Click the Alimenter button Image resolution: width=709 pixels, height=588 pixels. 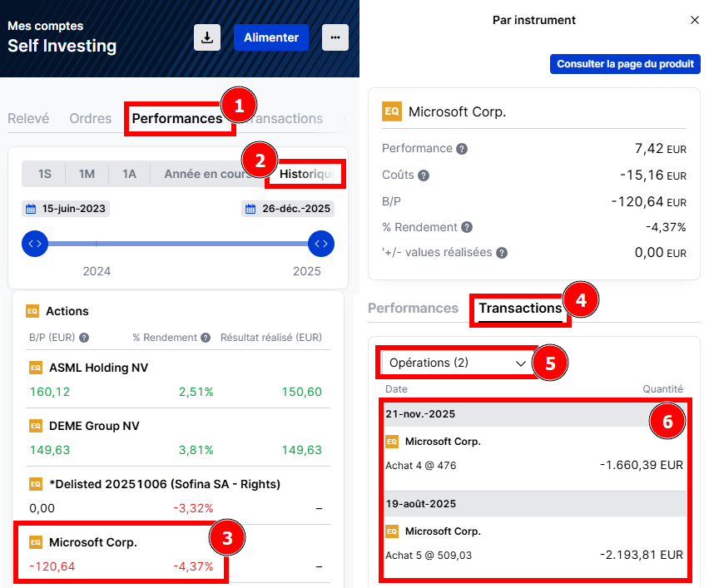coord(271,37)
